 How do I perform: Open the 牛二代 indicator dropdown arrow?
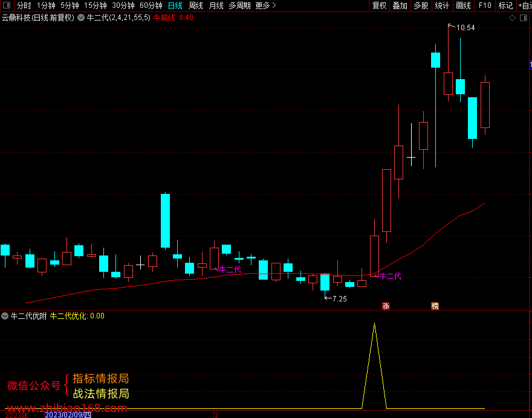click(81, 18)
